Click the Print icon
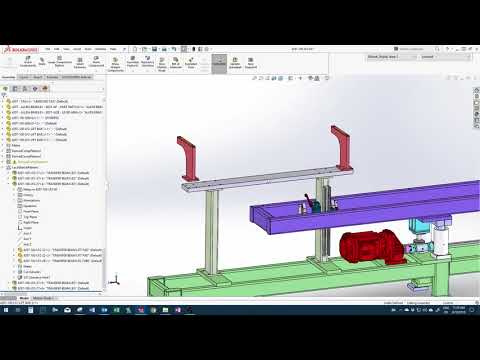The image size is (480, 360). tap(164, 49)
